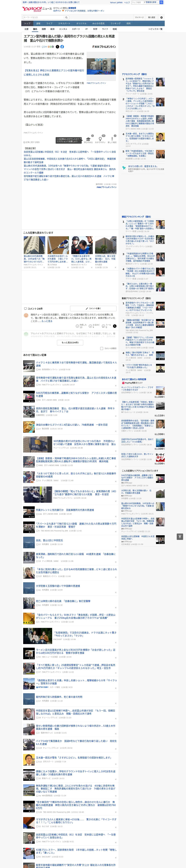Select the IT category
The width and height of the screenshot is (186, 868).
86,29
